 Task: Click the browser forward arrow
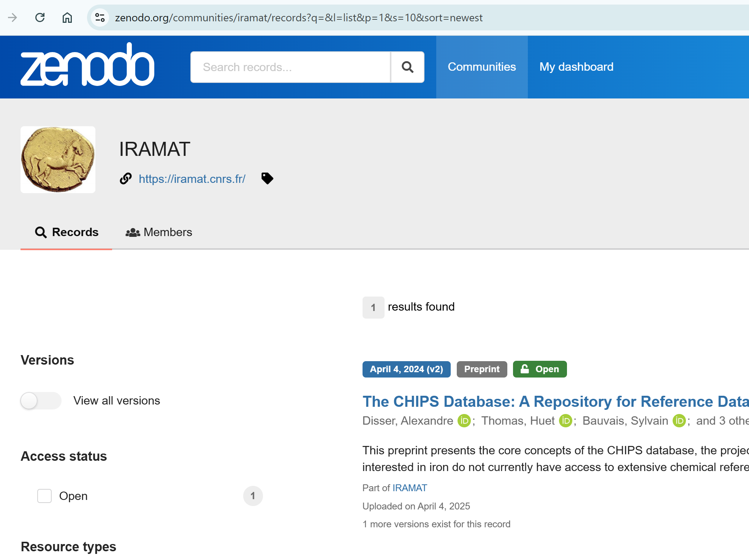[x=13, y=17]
